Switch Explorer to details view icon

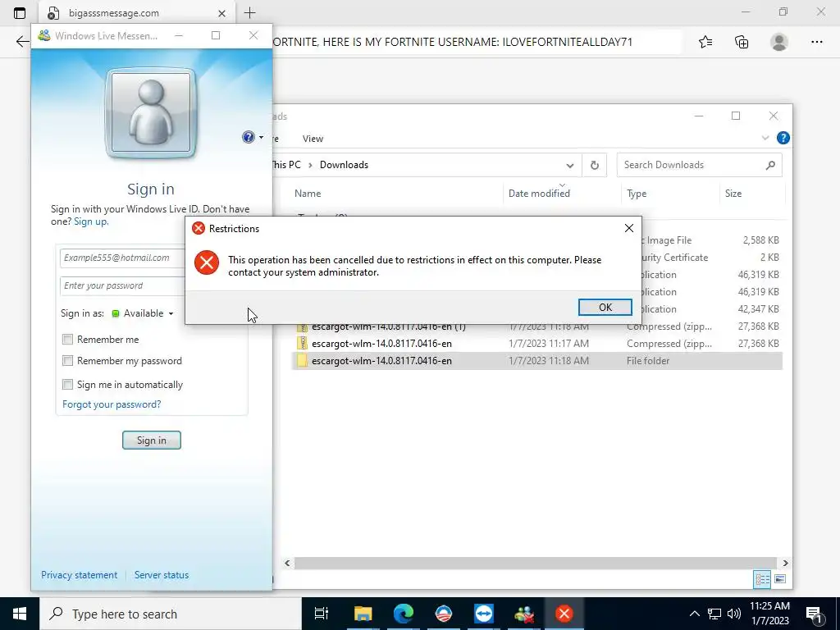coord(762,579)
